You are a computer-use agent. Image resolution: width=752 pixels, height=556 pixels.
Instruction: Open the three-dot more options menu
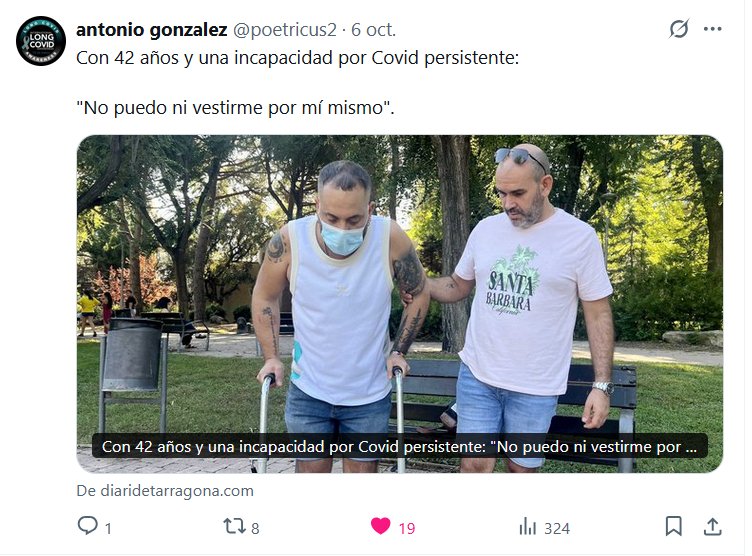point(713,29)
